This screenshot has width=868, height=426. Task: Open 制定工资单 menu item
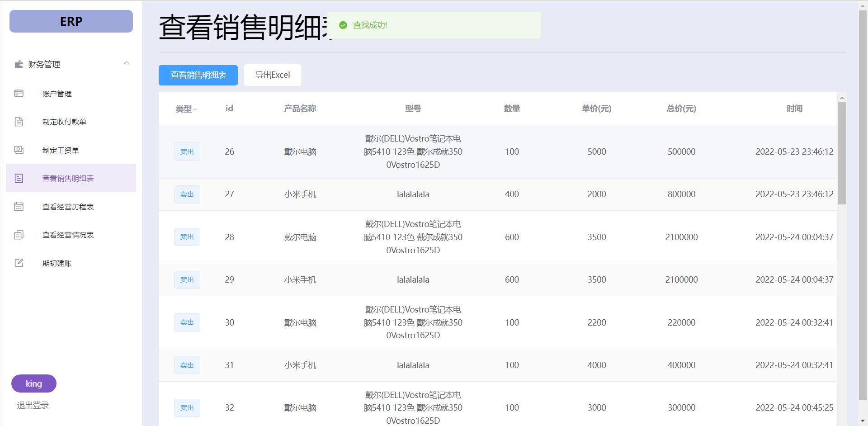point(71,150)
